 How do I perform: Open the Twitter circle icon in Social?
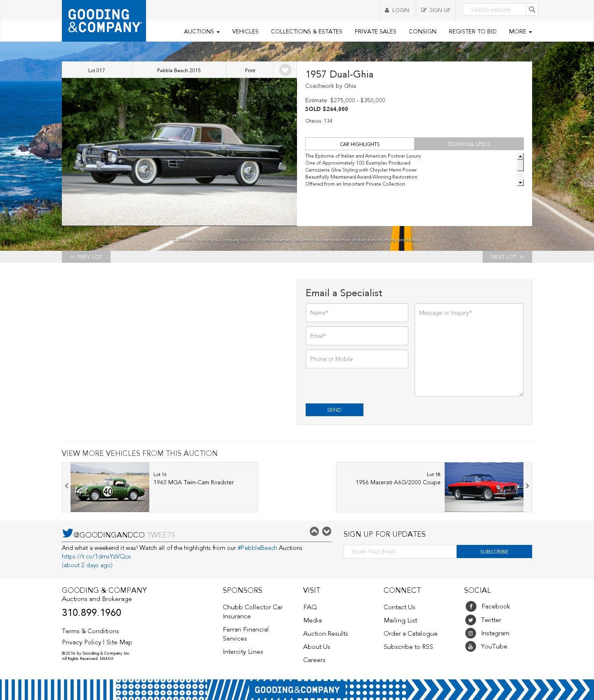click(x=471, y=620)
